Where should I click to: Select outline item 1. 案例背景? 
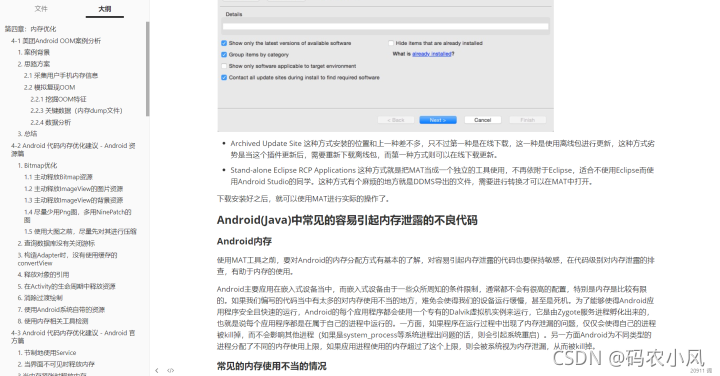click(x=34, y=52)
